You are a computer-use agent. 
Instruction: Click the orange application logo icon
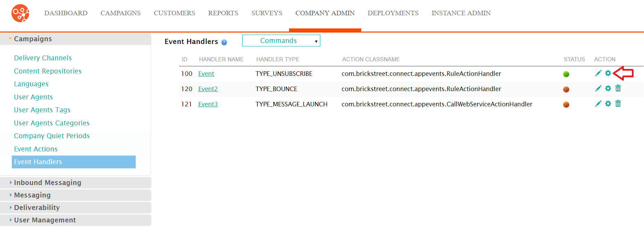(x=20, y=13)
